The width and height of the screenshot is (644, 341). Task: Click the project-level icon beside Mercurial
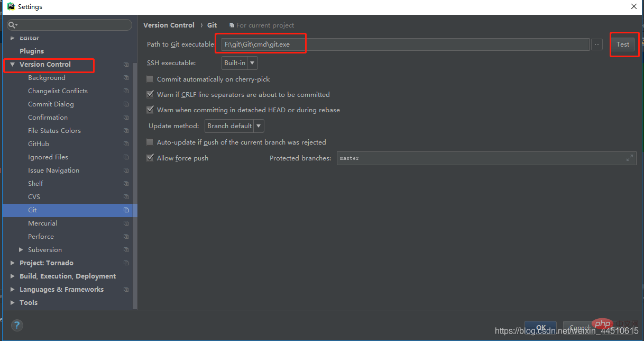[126, 223]
